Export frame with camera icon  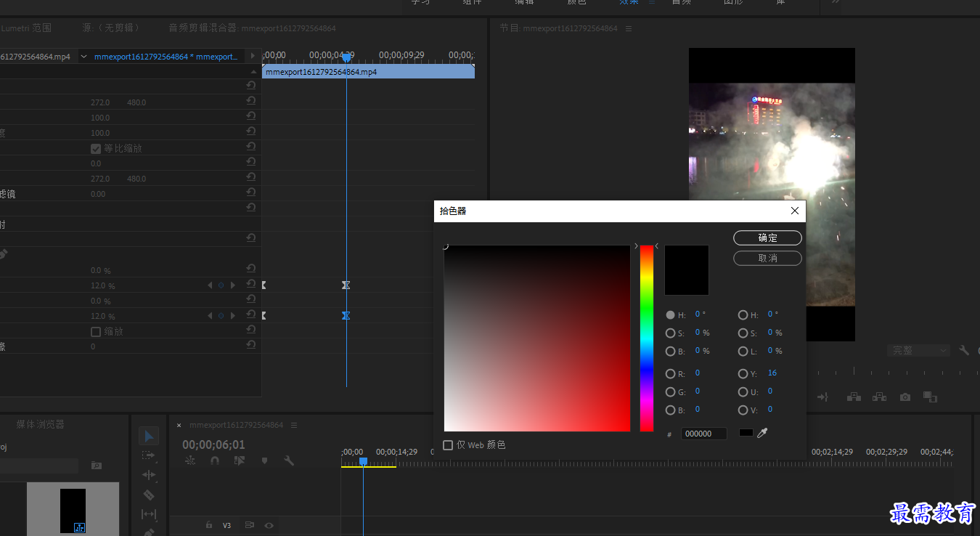[x=905, y=397]
